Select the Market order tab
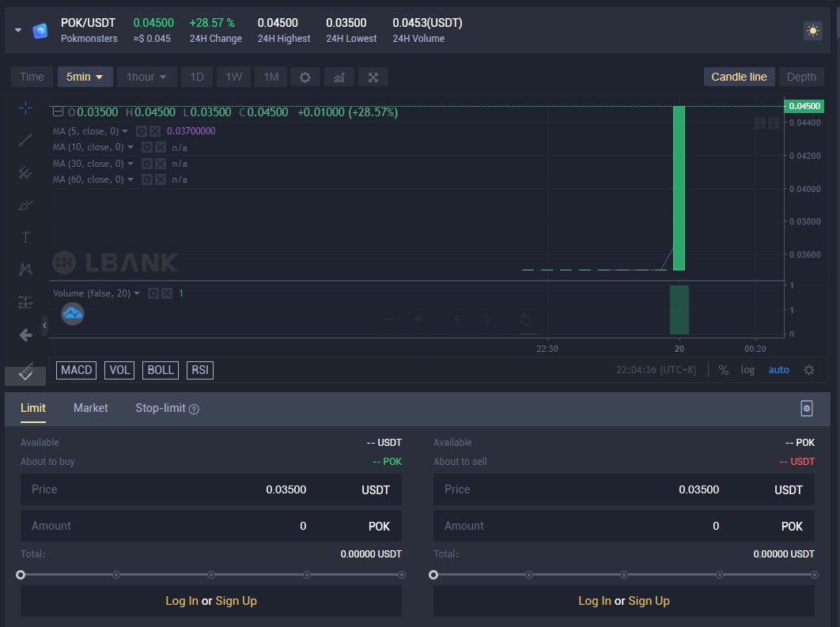 [90, 408]
